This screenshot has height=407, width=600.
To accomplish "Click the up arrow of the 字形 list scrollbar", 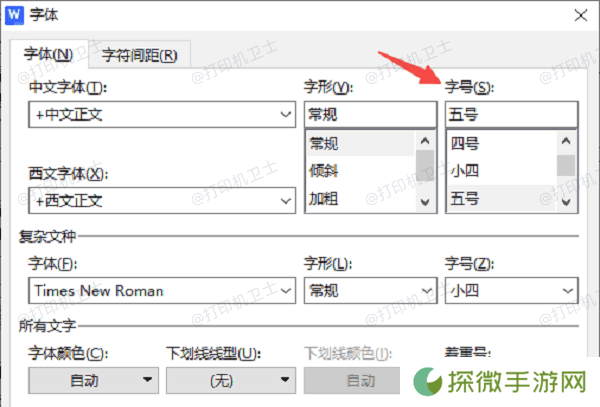I will 425,141.
